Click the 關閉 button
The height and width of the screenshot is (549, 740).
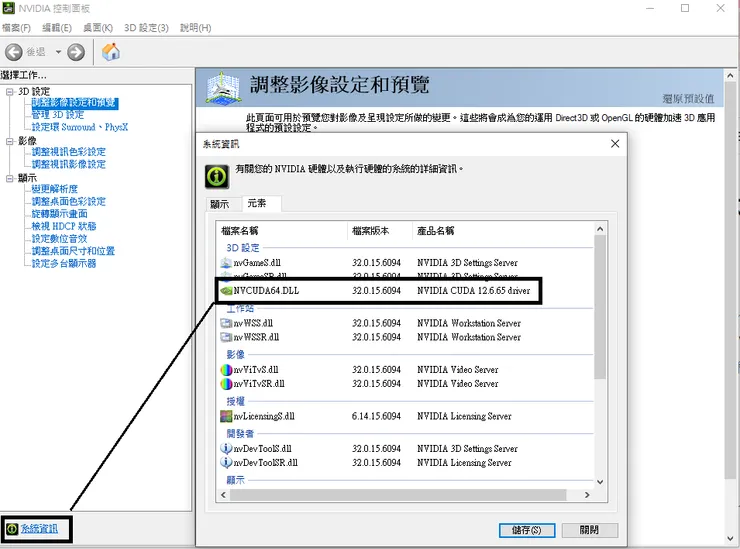coord(589,530)
